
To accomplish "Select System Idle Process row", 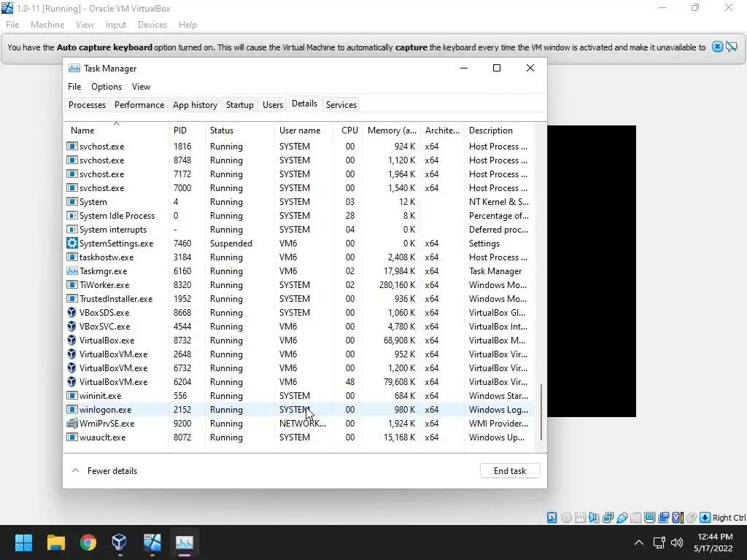I will (299, 216).
